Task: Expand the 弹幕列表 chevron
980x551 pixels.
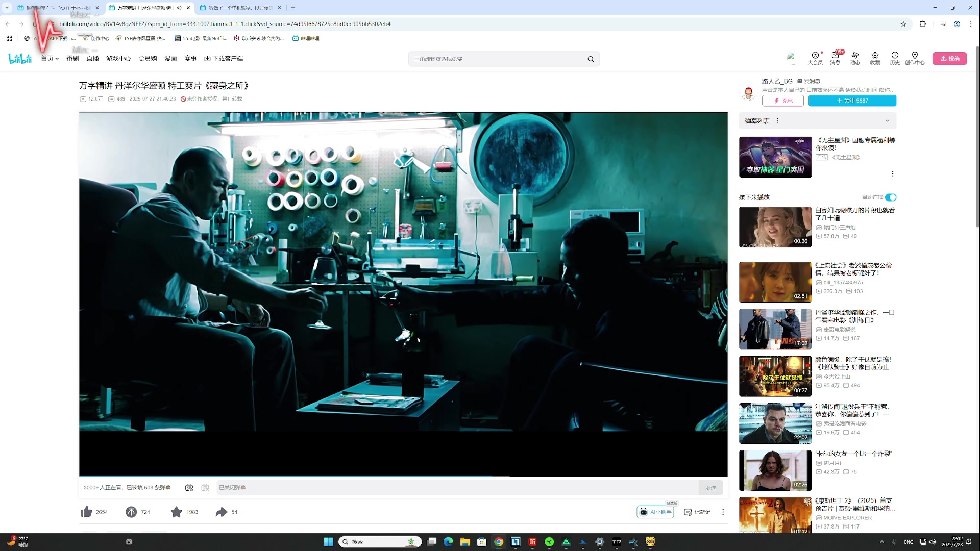Action: (x=887, y=121)
